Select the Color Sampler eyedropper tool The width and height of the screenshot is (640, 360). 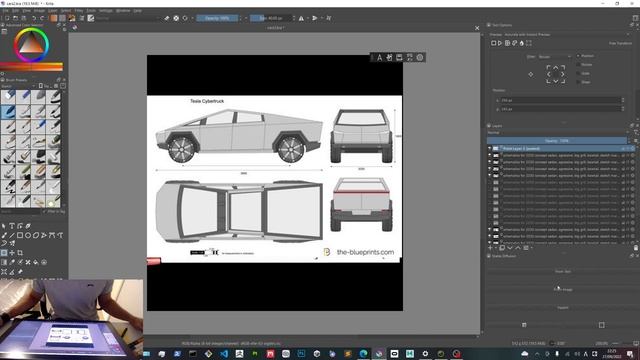12,262
